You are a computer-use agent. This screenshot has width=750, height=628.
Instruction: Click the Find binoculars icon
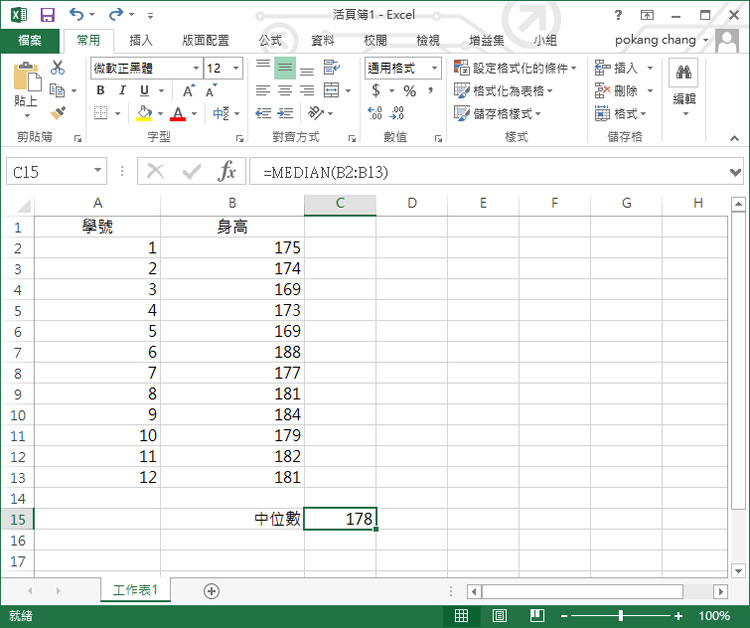684,72
